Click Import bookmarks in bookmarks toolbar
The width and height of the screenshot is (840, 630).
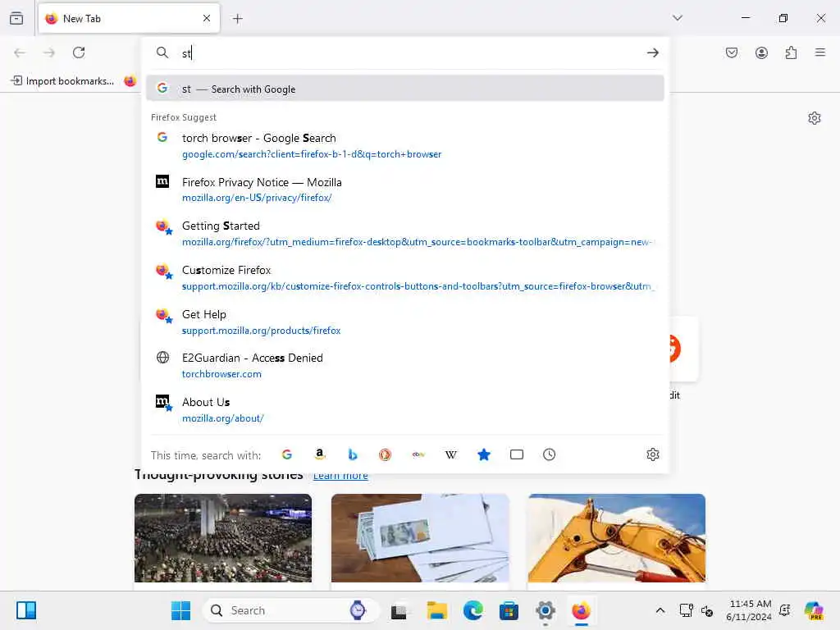pos(62,81)
